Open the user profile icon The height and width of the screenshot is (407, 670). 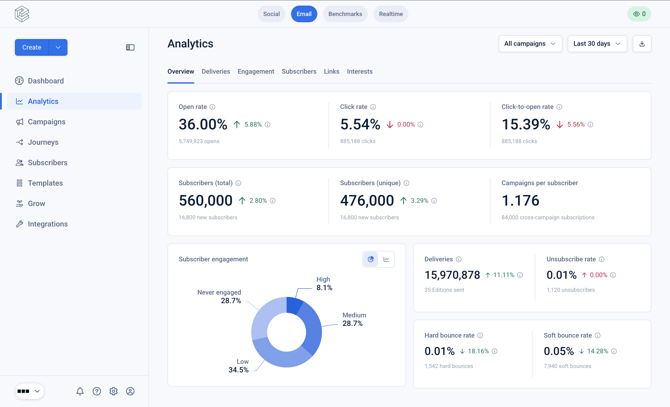coord(130,391)
